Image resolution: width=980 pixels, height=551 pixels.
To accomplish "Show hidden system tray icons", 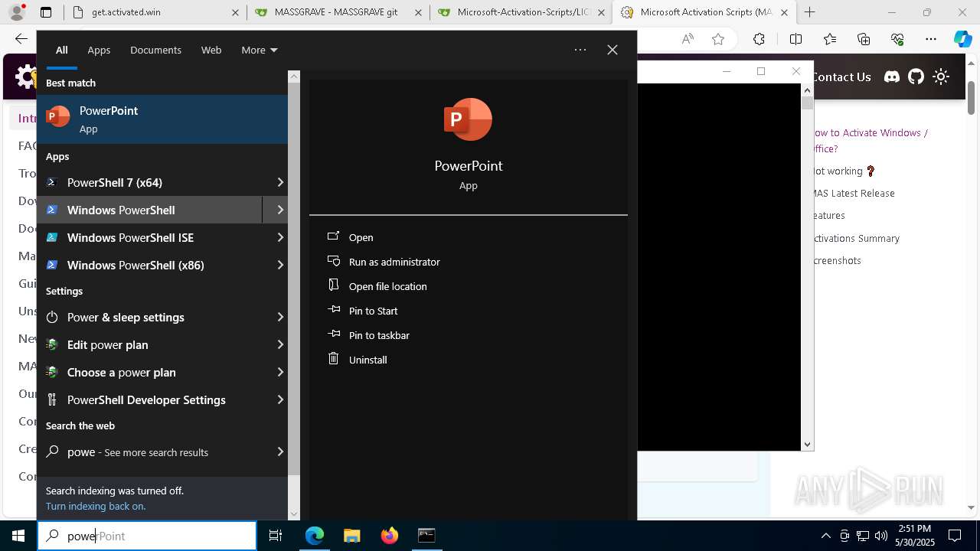I will point(825,536).
